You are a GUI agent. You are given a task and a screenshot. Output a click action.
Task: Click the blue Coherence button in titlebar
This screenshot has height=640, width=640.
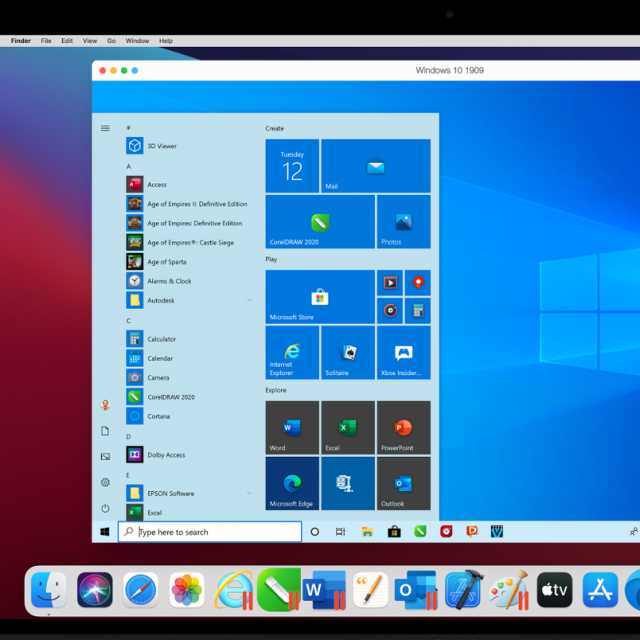pos(135,71)
